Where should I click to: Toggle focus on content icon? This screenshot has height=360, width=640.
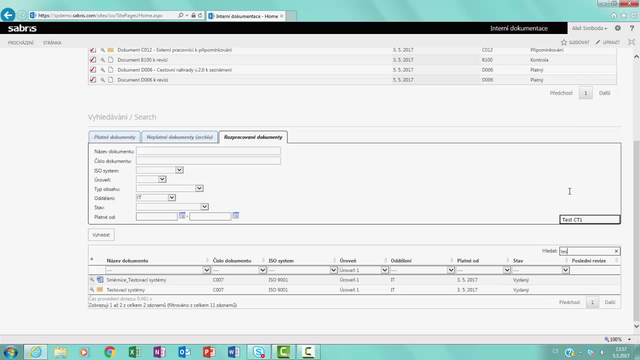tap(631, 42)
